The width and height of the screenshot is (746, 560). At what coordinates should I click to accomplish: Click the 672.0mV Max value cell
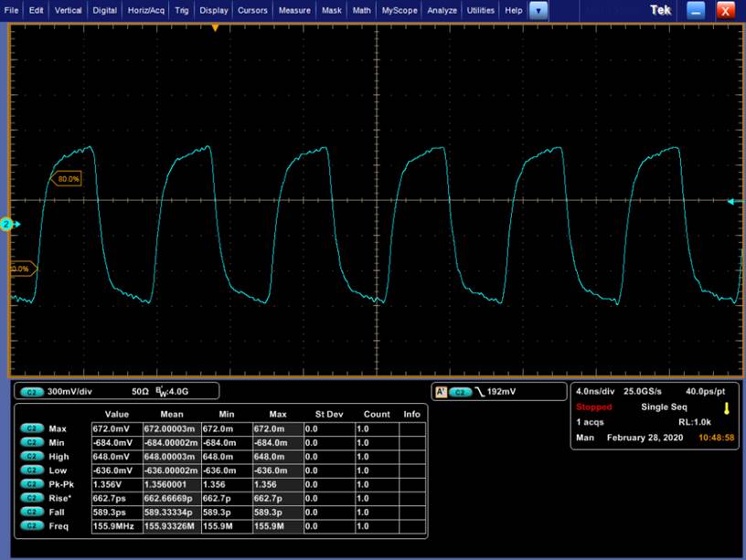pos(117,428)
